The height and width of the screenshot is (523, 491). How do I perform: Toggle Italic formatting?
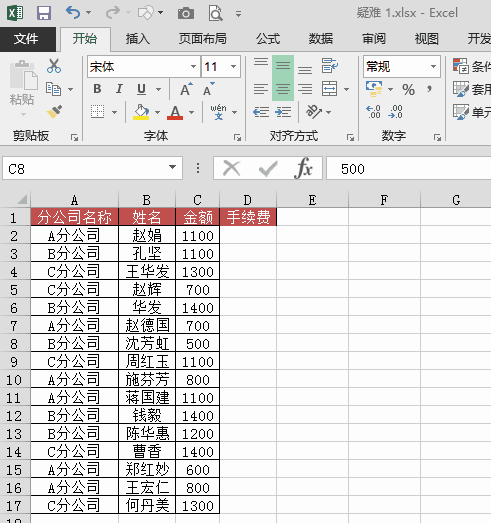coord(119,89)
